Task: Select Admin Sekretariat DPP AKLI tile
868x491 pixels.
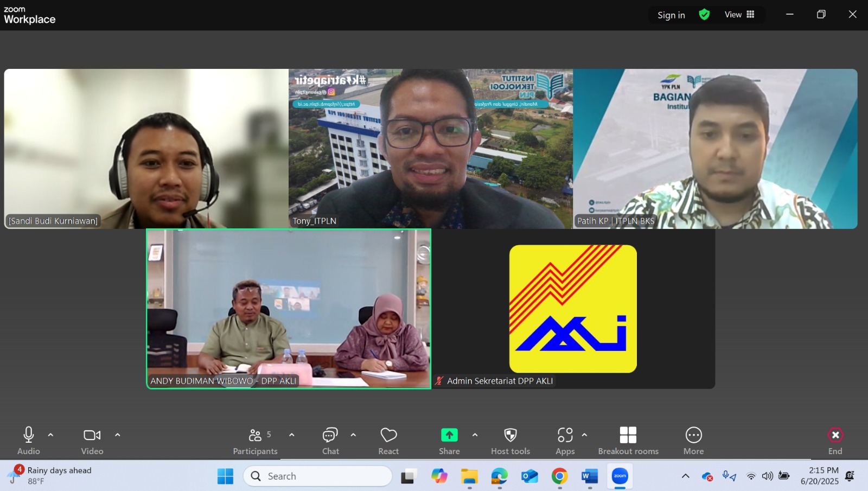Action: 573,309
